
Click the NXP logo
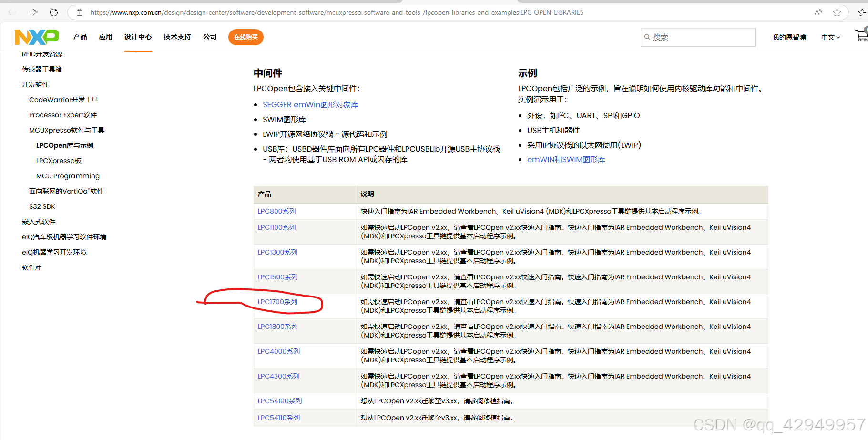[x=37, y=37]
